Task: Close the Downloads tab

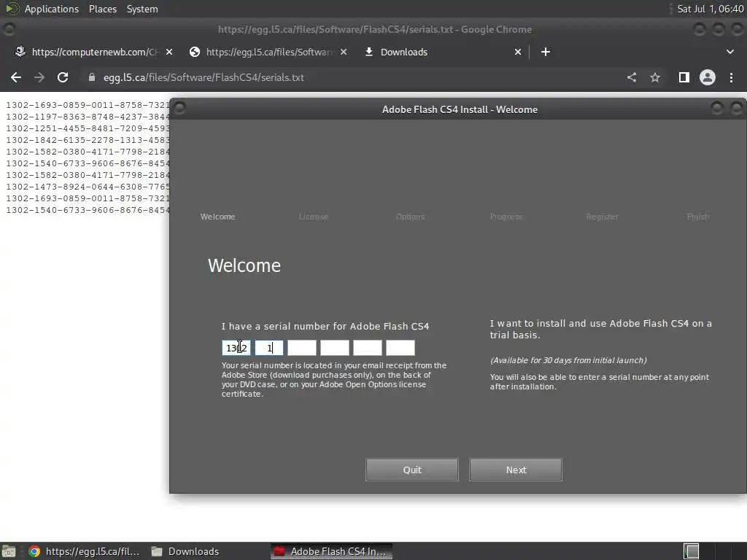Action: click(x=518, y=52)
